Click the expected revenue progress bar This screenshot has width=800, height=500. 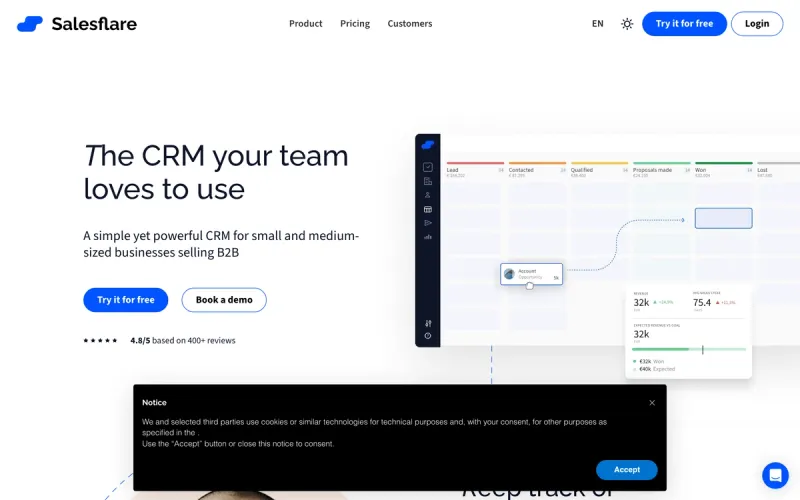click(x=689, y=349)
